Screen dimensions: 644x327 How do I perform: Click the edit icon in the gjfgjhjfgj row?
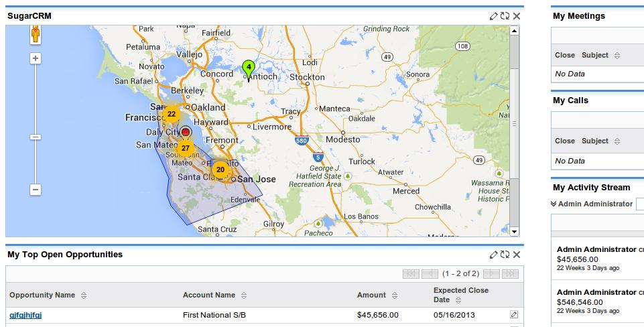tap(514, 314)
